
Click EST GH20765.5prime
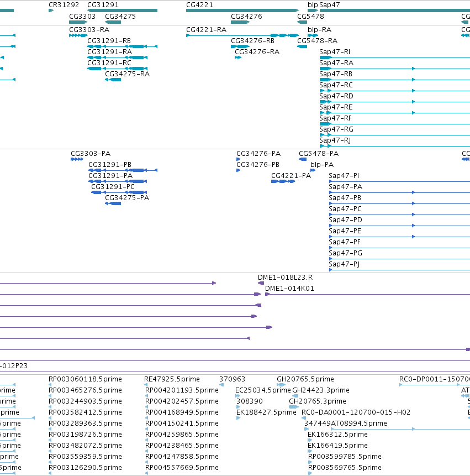pos(305,379)
